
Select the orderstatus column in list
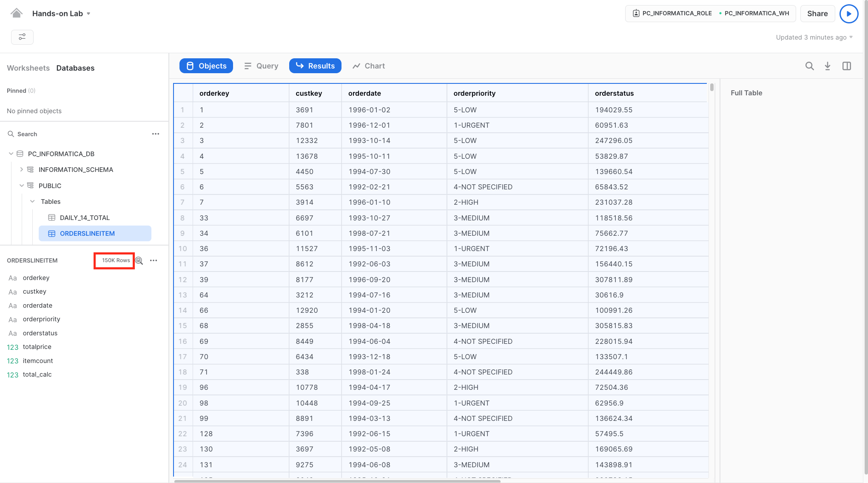[40, 333]
